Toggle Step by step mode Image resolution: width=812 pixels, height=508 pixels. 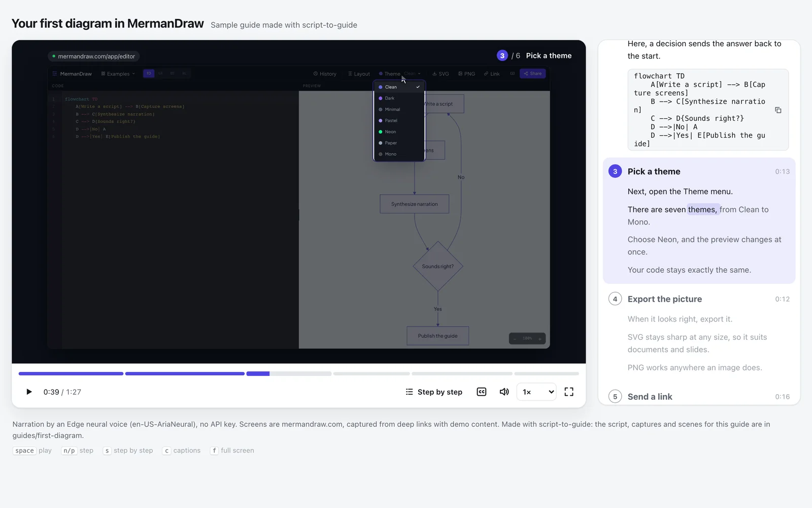(x=434, y=392)
